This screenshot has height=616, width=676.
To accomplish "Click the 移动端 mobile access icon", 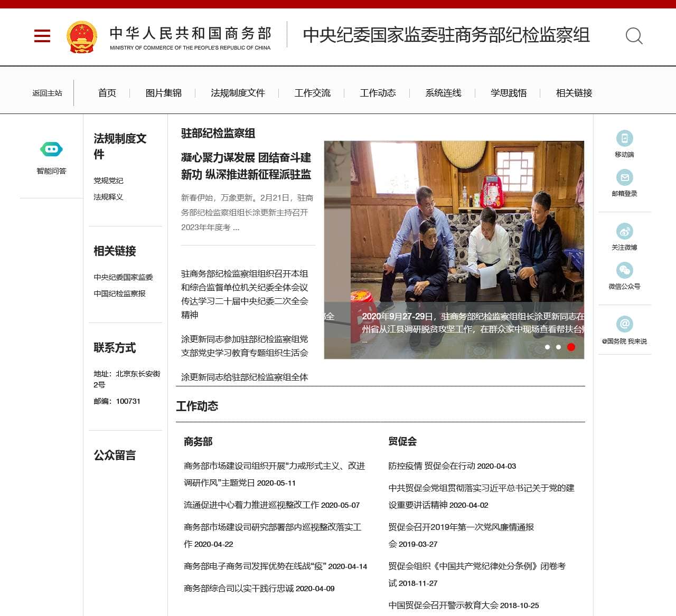I will pos(625,137).
